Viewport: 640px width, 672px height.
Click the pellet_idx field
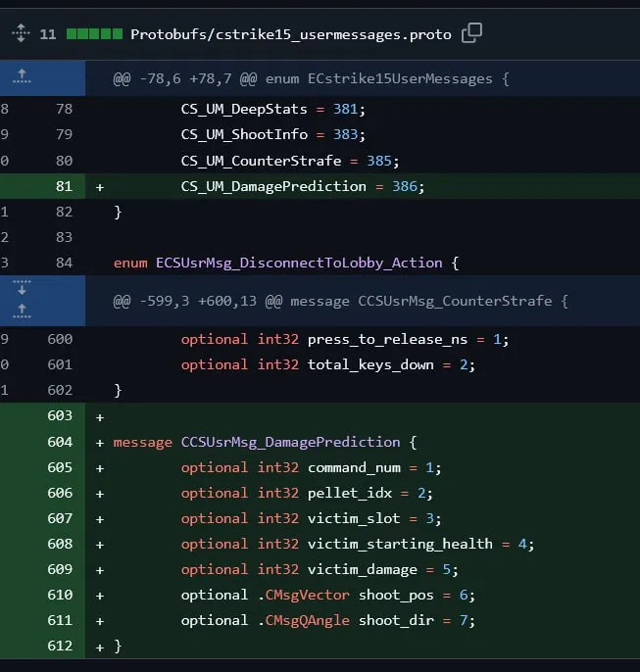point(350,493)
